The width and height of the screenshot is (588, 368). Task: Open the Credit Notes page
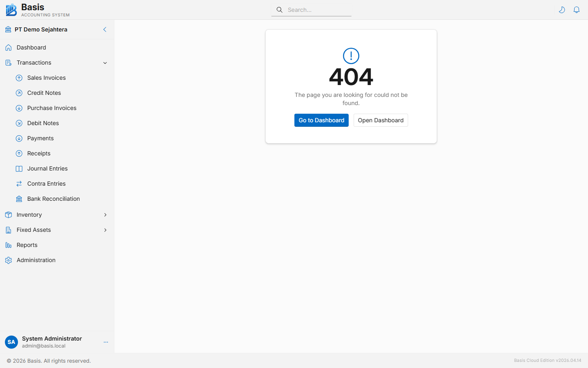(x=44, y=93)
